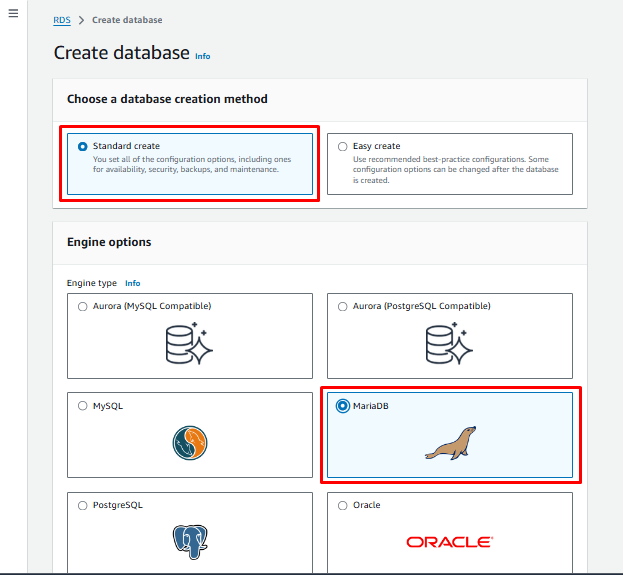Click the MariaDB seal logo

pos(449,442)
